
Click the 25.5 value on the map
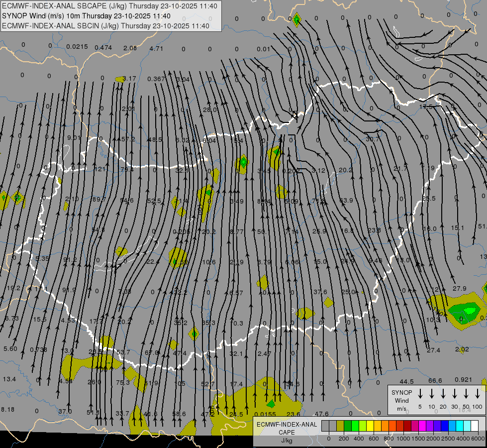429,198
